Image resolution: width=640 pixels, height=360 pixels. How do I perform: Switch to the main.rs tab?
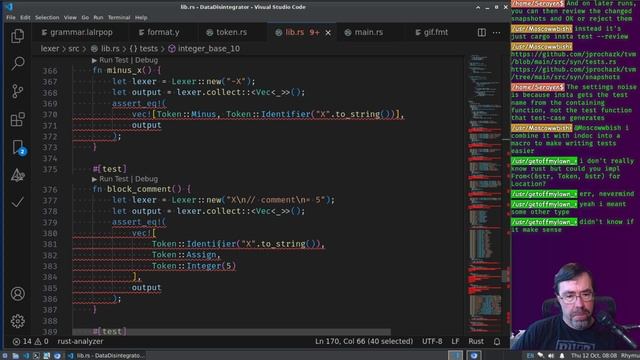pyautogui.click(x=364, y=32)
